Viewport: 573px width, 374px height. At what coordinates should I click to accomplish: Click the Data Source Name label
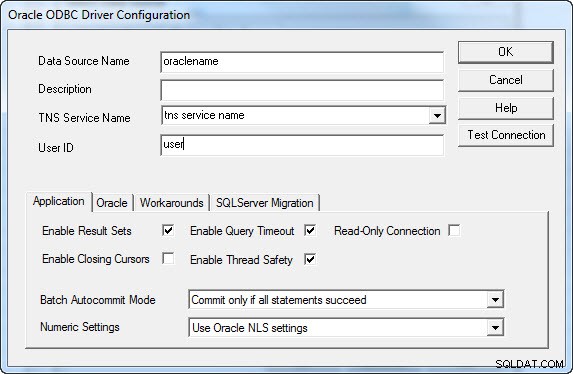[x=84, y=61]
